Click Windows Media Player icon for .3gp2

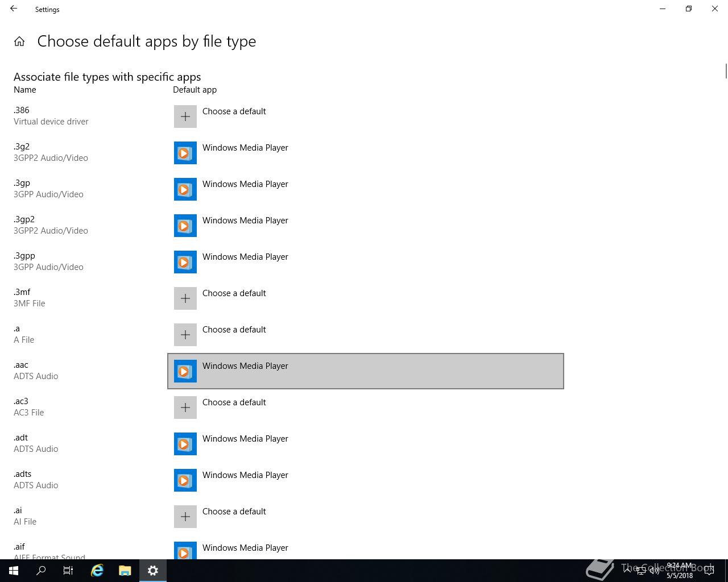point(185,226)
